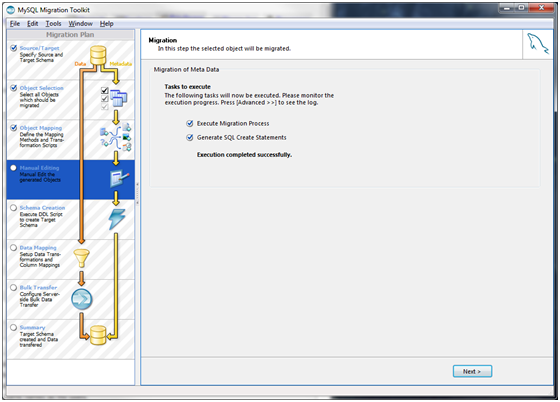Click the vertical splitter handle between panels
The image size is (560, 402).
coord(138,193)
